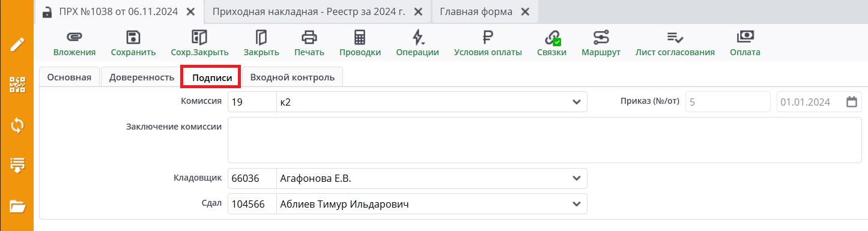This screenshot has height=231, width=868.
Task: Click the open folder icon in sidebar
Action: 17,206
